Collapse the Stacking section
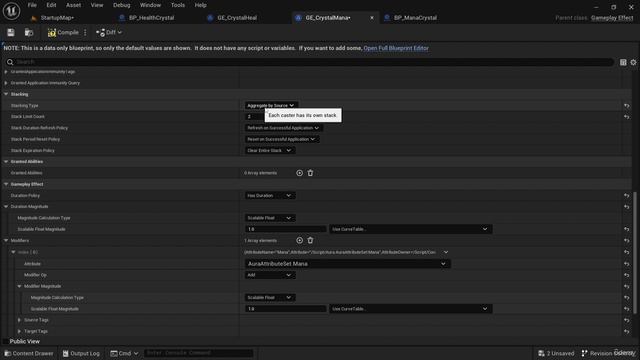This screenshot has width=640, height=360. (6, 94)
